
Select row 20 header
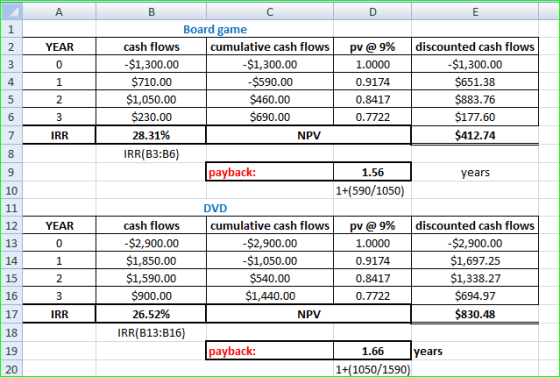coord(12,369)
